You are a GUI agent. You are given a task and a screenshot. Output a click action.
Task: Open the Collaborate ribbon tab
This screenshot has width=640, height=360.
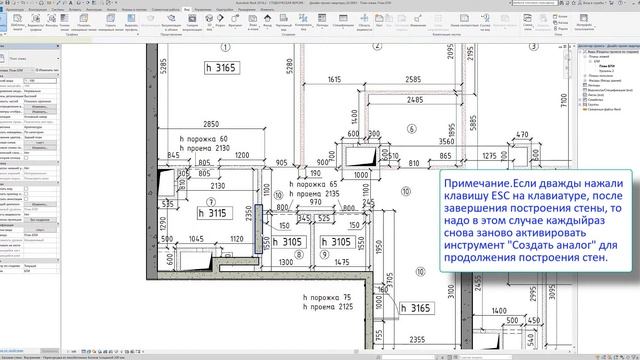166,9
